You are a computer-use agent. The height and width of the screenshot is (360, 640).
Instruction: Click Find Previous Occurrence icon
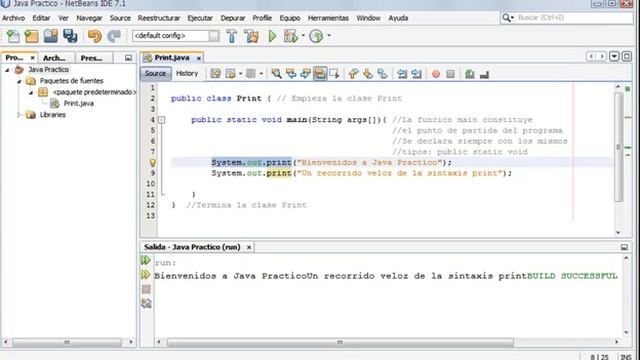tap(291, 74)
